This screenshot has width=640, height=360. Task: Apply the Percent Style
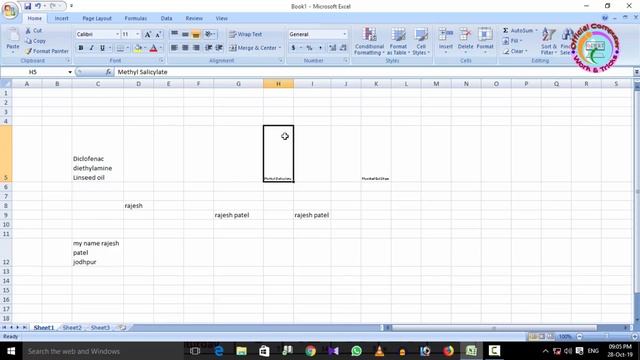click(309, 48)
